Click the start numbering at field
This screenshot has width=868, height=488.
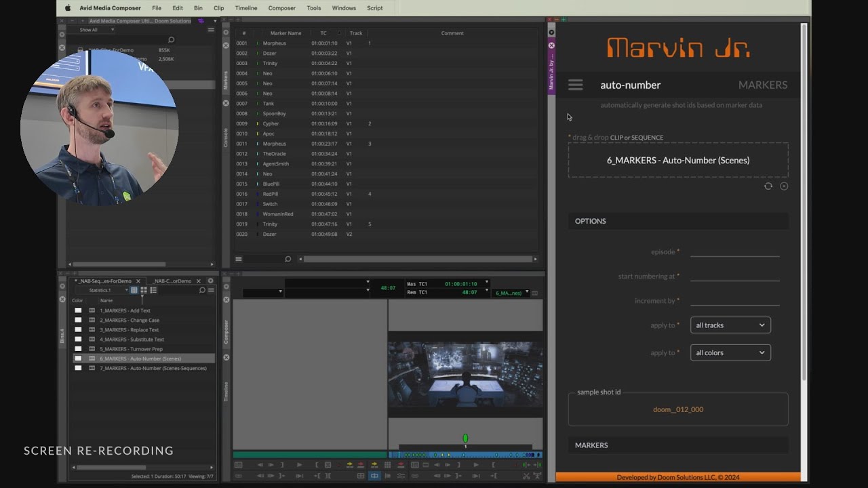pos(734,276)
